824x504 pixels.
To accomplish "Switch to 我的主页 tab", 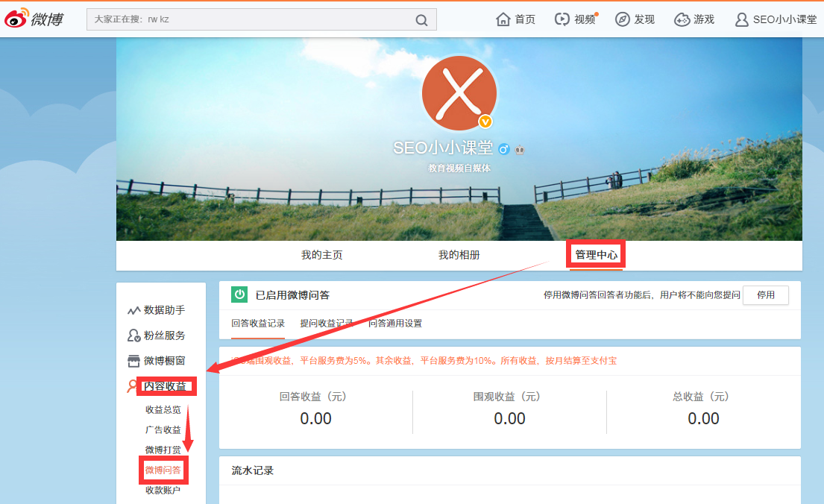I will (x=321, y=255).
